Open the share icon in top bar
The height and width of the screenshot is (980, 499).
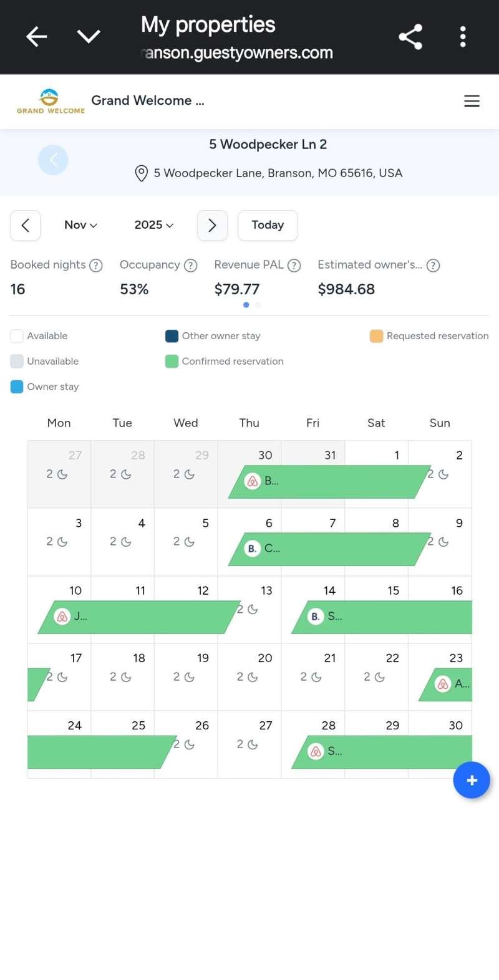pyautogui.click(x=410, y=37)
